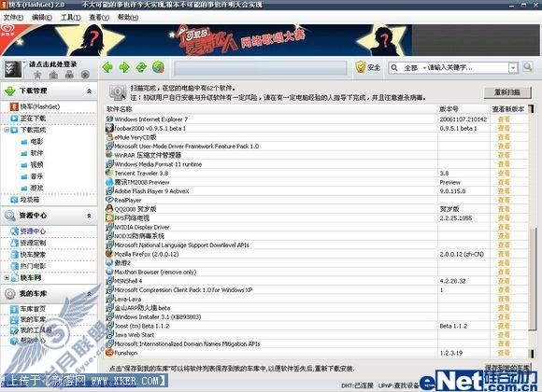The image size is (542, 392).
Task: Click the scan computer icon beside scan message
Action: [118, 92]
